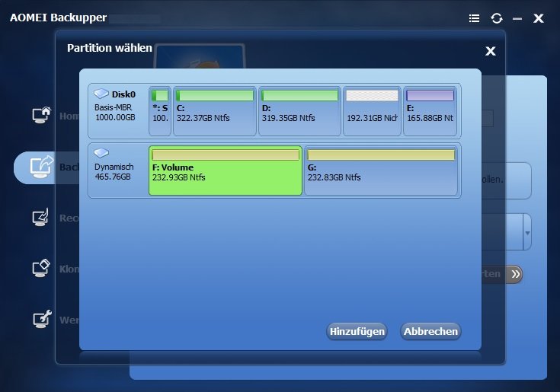Click the start arrow button behind dialog
Screen dimensions: 560x392
(515, 274)
